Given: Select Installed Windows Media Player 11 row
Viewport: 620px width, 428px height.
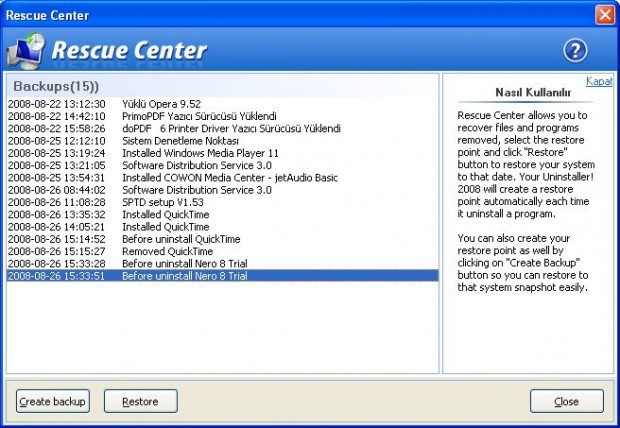Looking at the screenshot, I should coord(223,153).
